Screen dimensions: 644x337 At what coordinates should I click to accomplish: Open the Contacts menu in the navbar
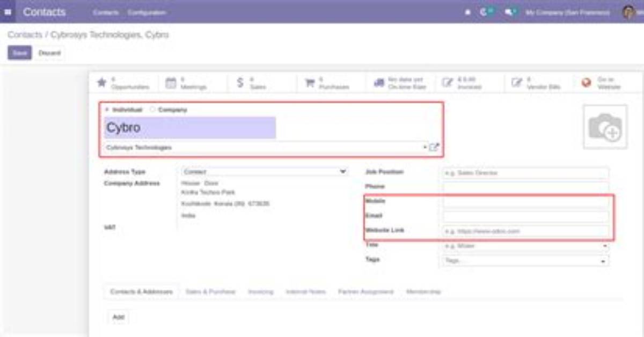pyautogui.click(x=105, y=12)
